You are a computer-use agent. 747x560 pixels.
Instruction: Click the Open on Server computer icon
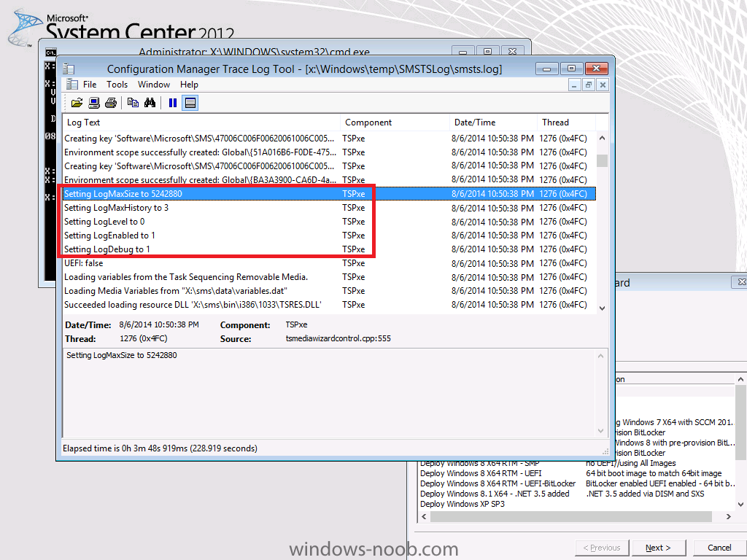(94, 103)
